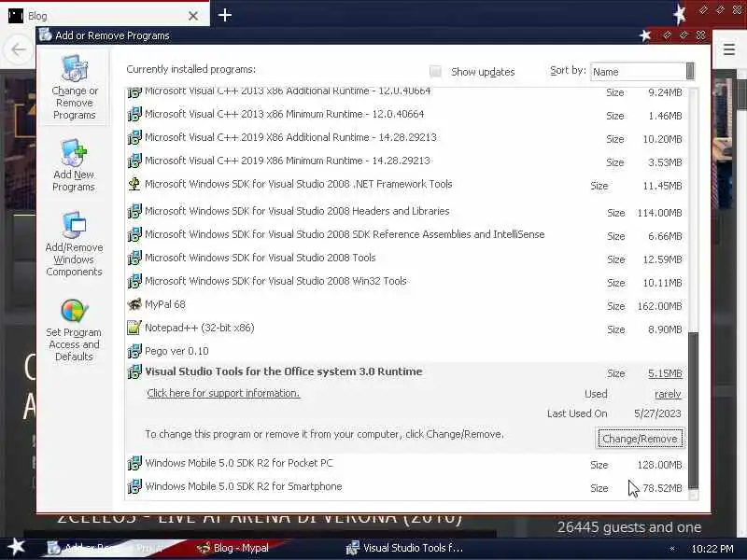The image size is (747, 560).
Task: Select Windows Mobile 5.0 SDK R2 for Smartphone
Action: (x=406, y=486)
